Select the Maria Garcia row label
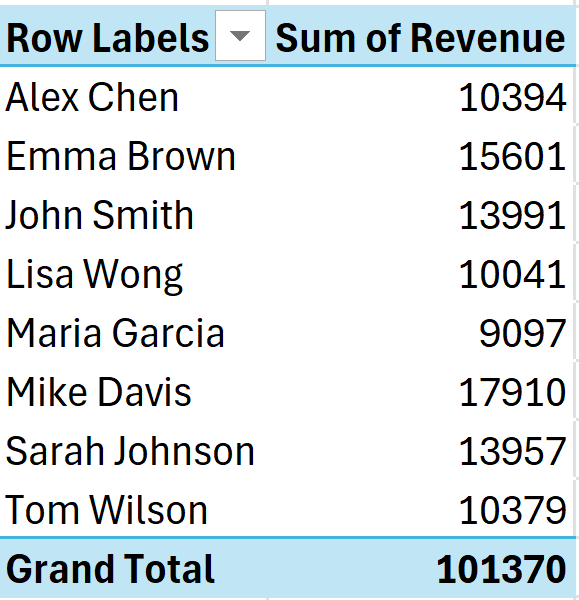The width and height of the screenshot is (579, 600). [x=115, y=334]
